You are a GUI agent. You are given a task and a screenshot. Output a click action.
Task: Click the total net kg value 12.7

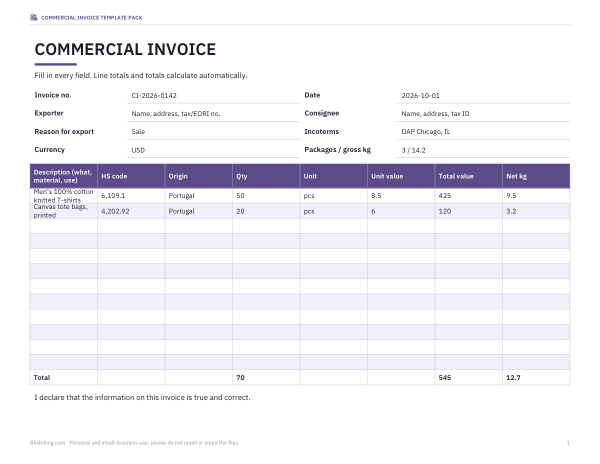click(513, 378)
